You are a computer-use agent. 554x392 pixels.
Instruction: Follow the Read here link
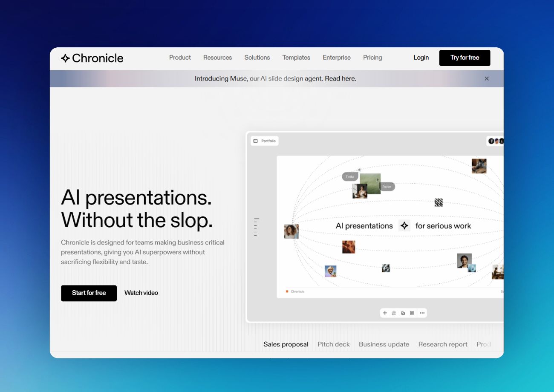(340, 79)
